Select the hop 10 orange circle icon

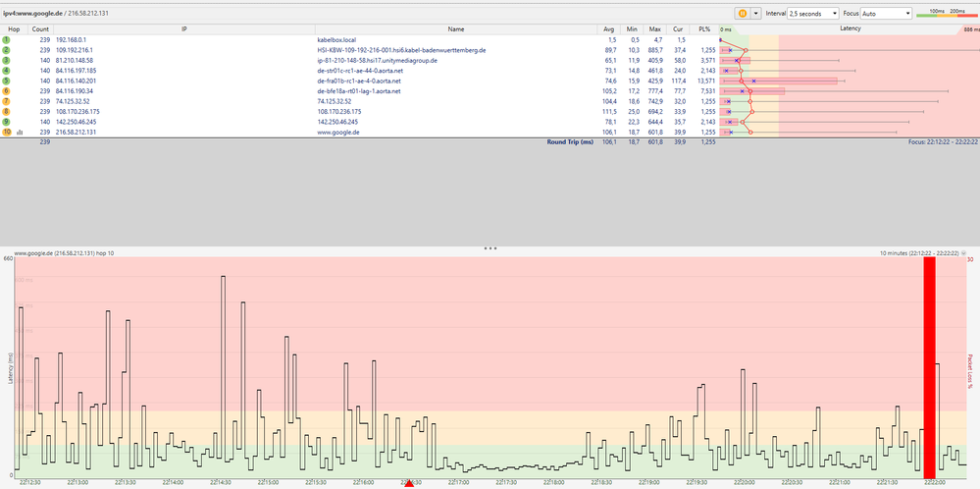point(6,132)
